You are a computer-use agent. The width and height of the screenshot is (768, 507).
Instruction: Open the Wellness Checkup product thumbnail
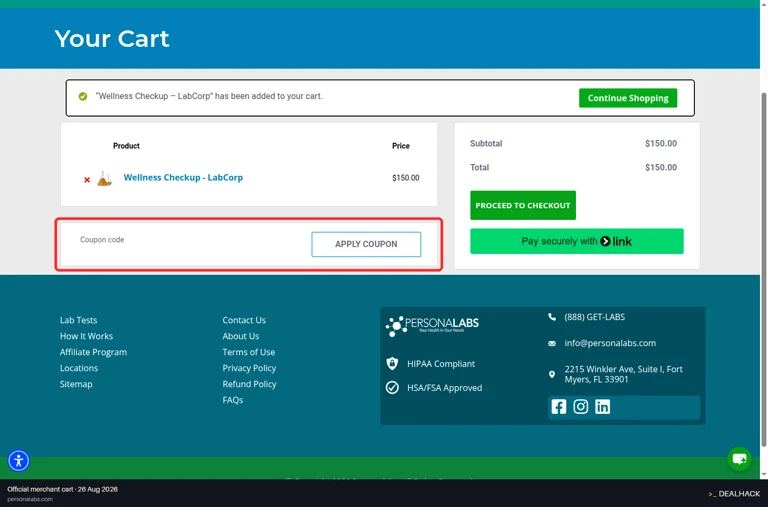click(104, 178)
